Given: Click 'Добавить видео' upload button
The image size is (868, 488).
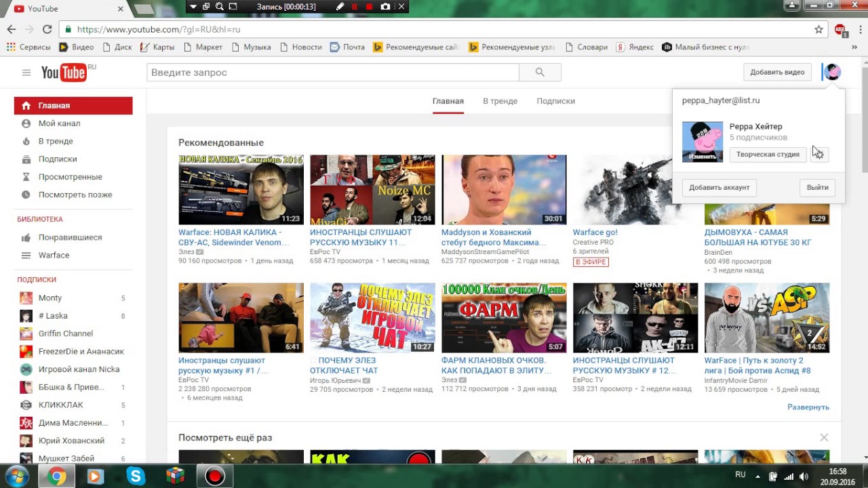Looking at the screenshot, I should pos(777,73).
